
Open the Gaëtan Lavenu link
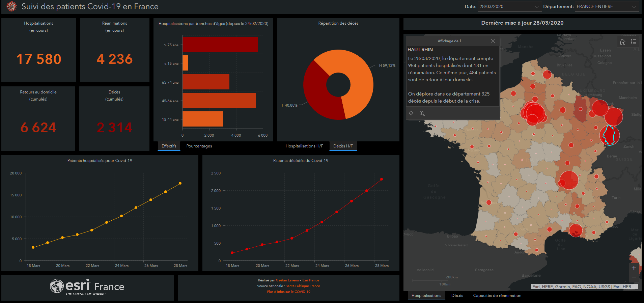point(287,280)
